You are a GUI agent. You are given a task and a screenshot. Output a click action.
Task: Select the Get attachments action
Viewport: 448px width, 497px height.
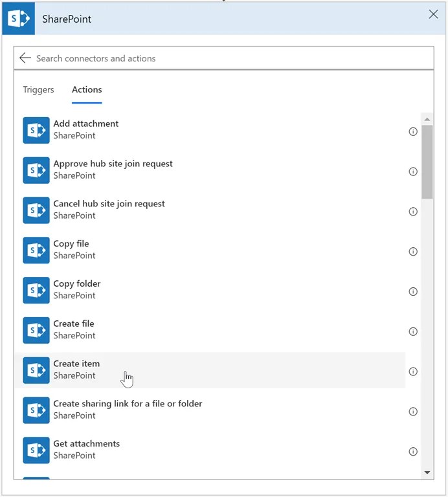(210, 450)
